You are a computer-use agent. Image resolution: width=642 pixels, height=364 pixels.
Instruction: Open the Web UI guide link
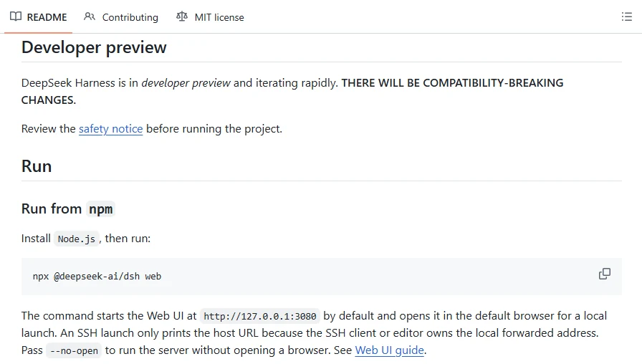coord(389,350)
